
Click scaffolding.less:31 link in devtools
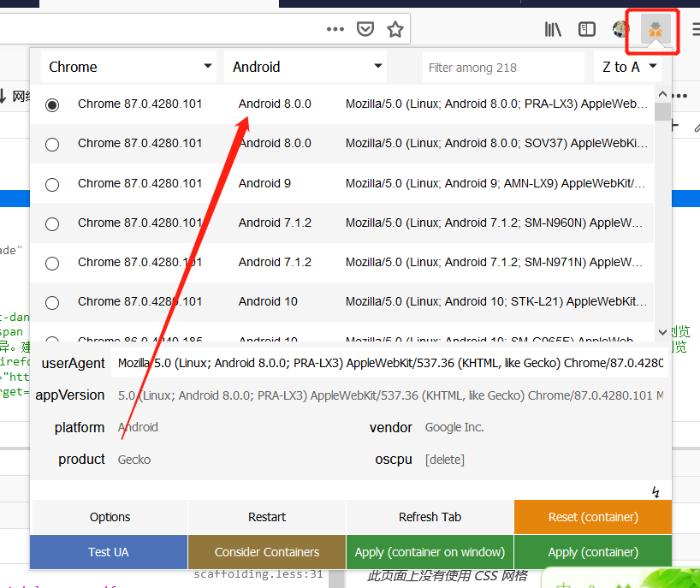pos(258,574)
